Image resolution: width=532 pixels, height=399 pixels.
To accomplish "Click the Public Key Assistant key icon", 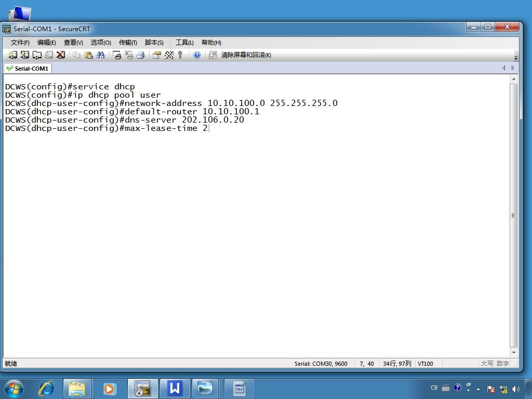I will click(180, 55).
